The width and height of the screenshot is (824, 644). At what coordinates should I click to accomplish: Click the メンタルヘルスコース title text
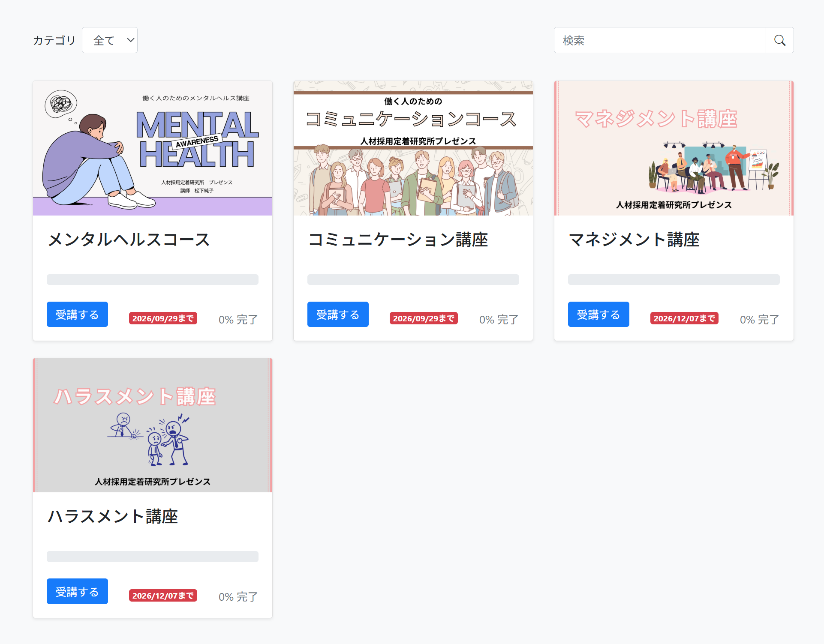(x=129, y=240)
